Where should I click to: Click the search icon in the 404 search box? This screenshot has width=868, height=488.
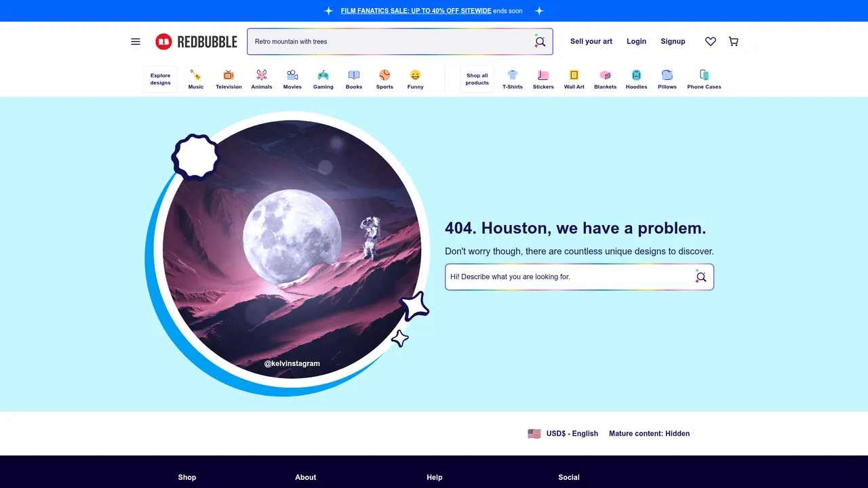coord(701,277)
